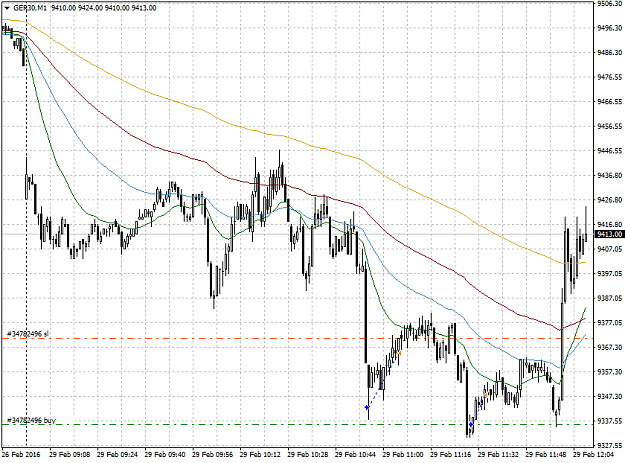Click price label 9476.55 on the scale
Screen dimensions: 625x463
pos(609,77)
